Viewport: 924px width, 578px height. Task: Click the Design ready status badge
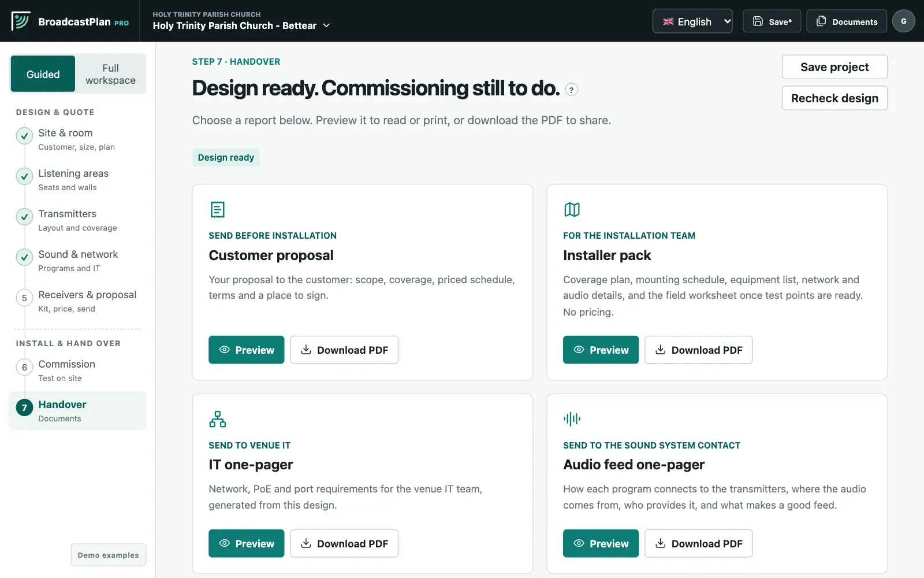pyautogui.click(x=226, y=157)
